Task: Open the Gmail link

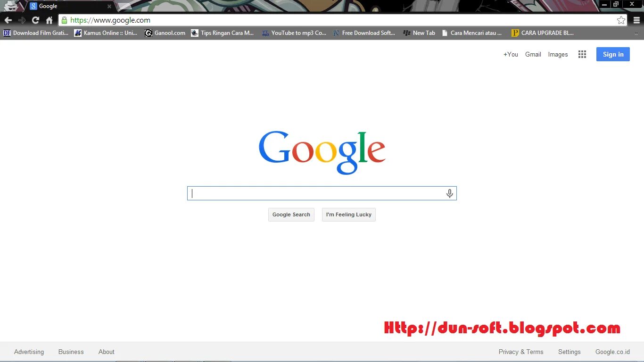Action: click(533, 54)
